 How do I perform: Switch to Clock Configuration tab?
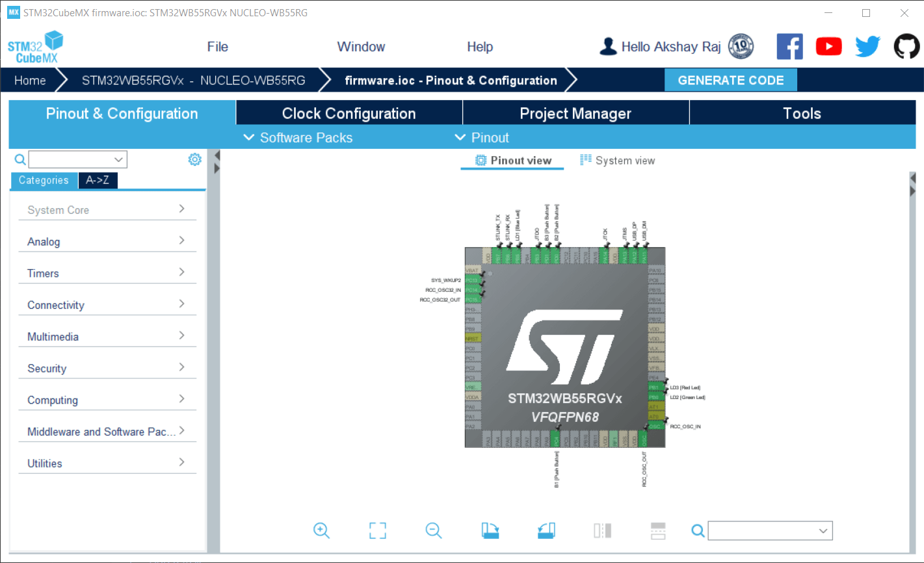click(349, 113)
